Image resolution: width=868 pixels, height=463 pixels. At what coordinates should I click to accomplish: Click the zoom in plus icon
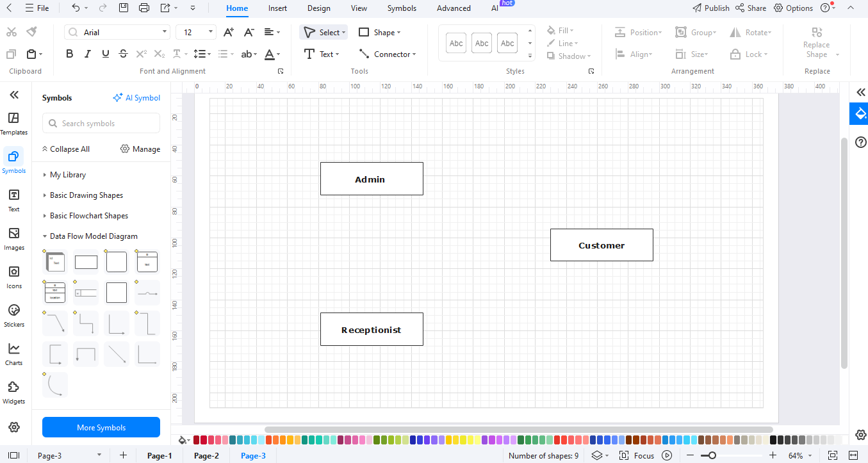(773, 455)
